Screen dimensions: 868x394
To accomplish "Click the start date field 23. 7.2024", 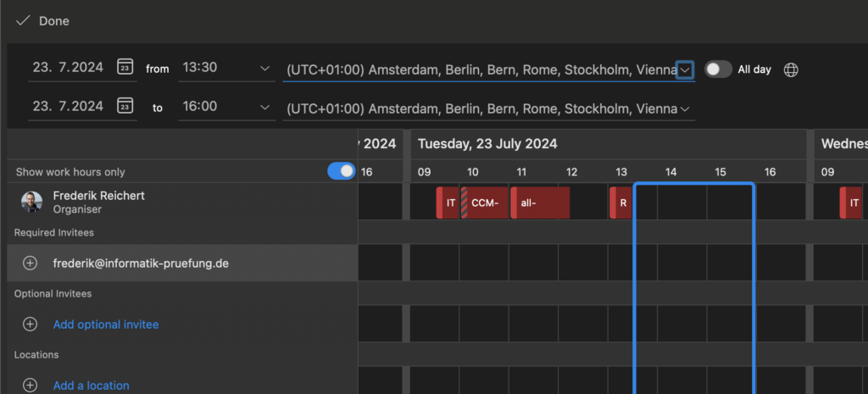I will (x=69, y=69).
